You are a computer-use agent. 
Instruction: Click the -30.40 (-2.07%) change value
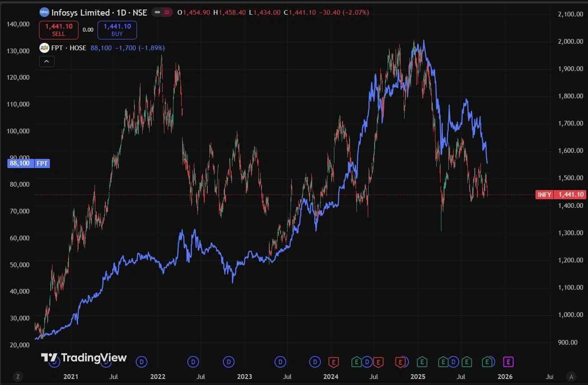344,13
